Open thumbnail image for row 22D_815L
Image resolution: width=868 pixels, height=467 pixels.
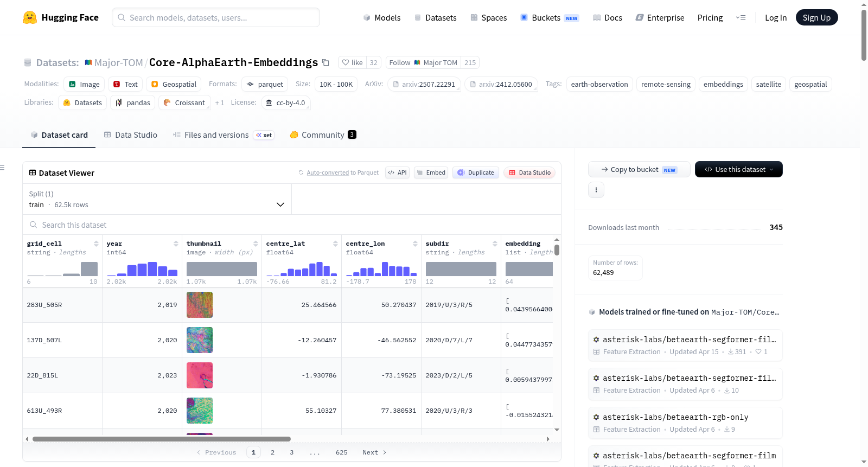(200, 375)
